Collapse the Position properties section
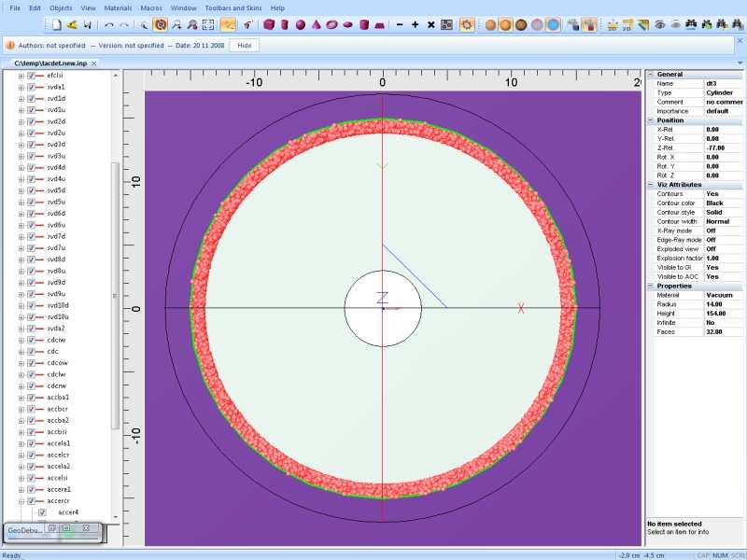747x560 pixels. [651, 120]
